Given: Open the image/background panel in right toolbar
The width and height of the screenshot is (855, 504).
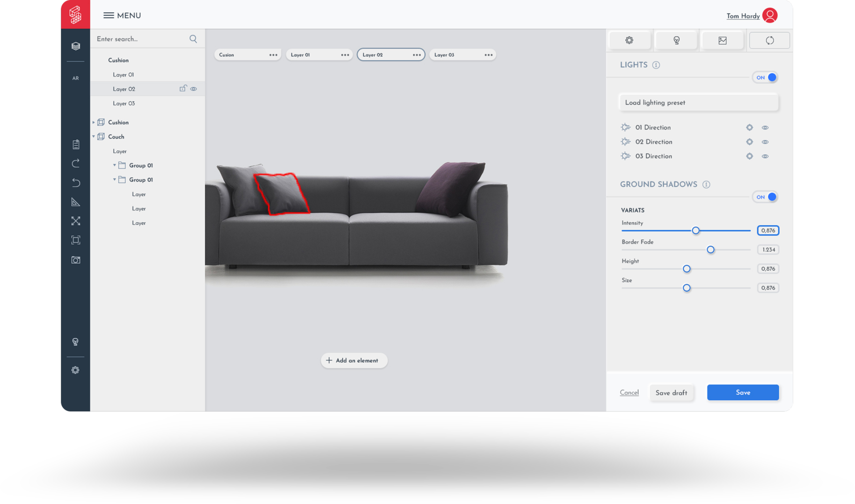Looking at the screenshot, I should (x=722, y=40).
